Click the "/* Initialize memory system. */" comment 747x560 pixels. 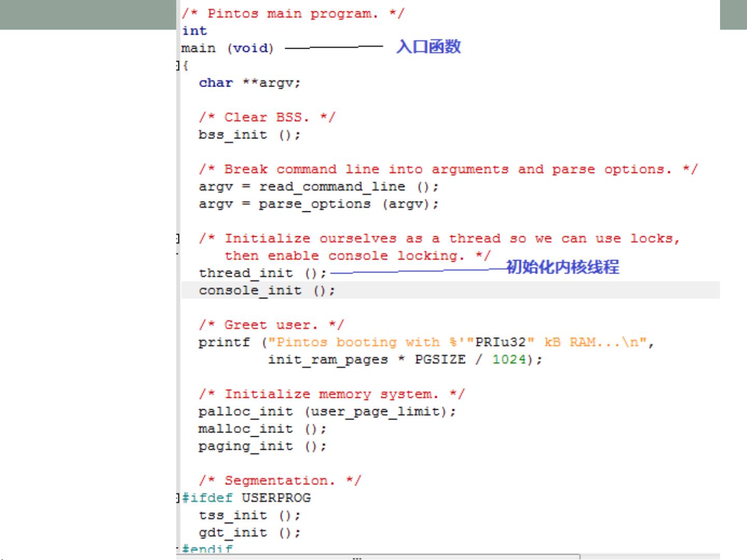pos(332,394)
